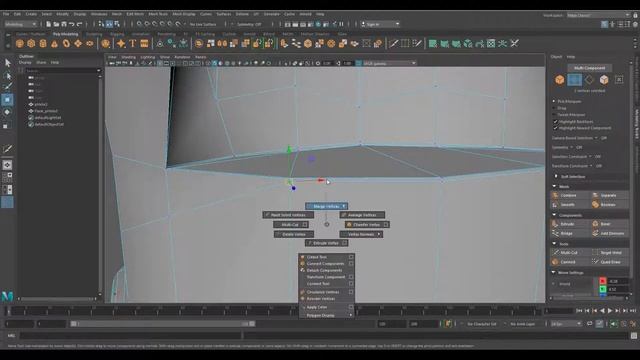Click Extrude in Components section
Image resolution: width=640 pixels, height=360 pixels.
pos(570,224)
